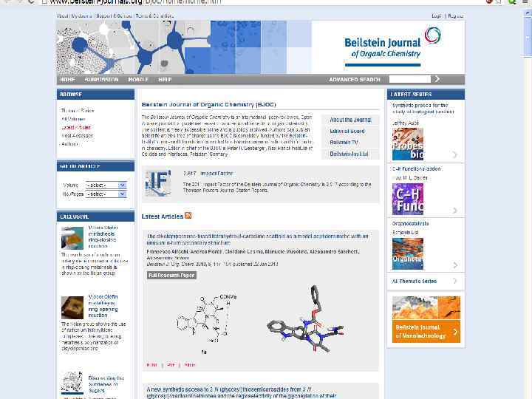Open Video: Olefin metathesis ring opening link
The height and width of the screenshot is (399, 532).
pos(103,306)
